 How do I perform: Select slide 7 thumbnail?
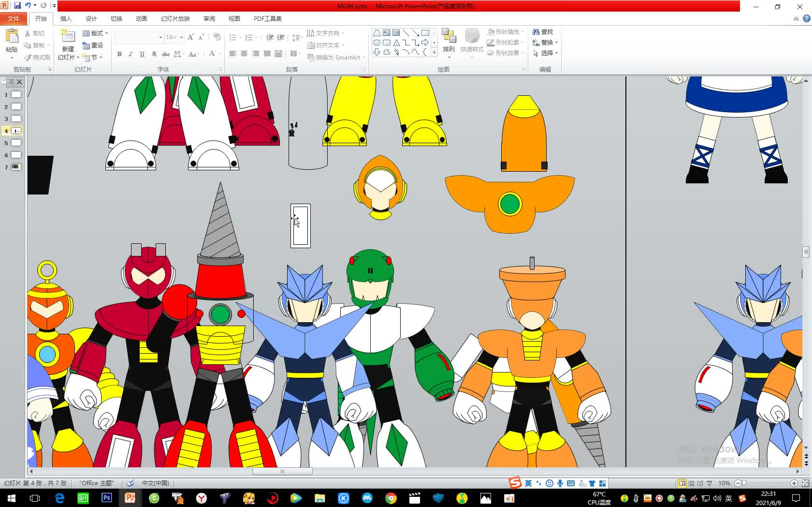click(x=16, y=167)
